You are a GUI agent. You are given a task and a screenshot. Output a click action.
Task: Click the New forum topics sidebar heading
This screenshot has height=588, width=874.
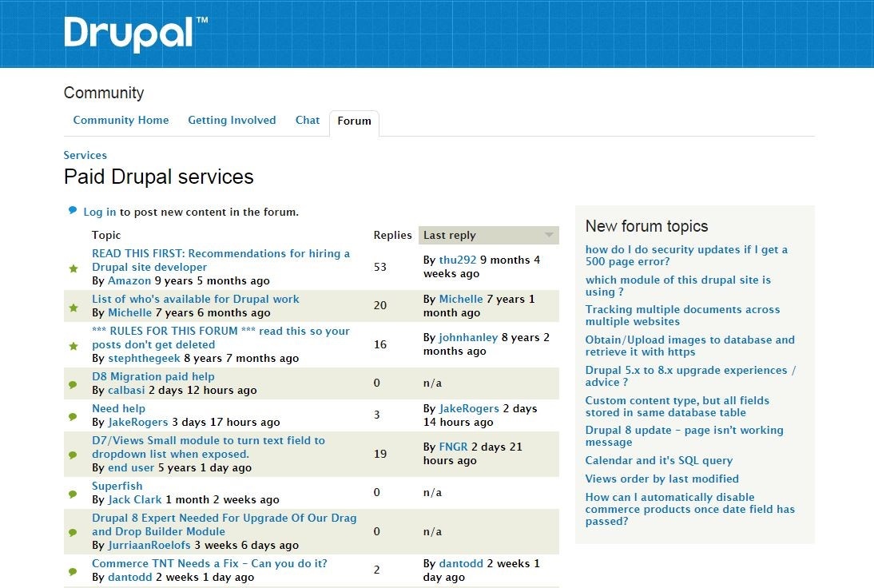tap(646, 226)
